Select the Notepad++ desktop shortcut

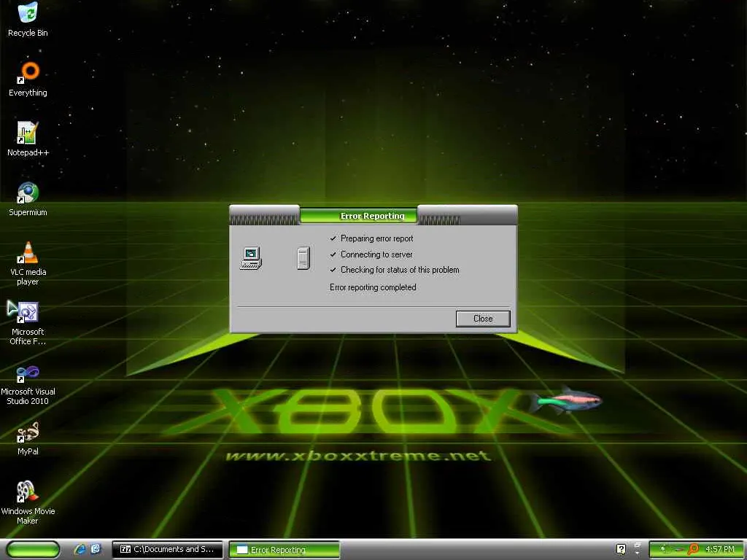tap(28, 139)
